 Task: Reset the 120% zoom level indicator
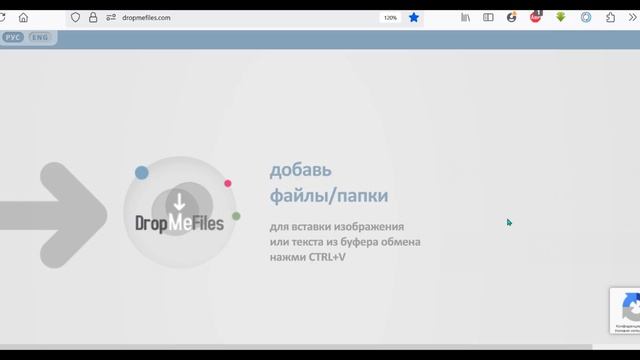[390, 18]
